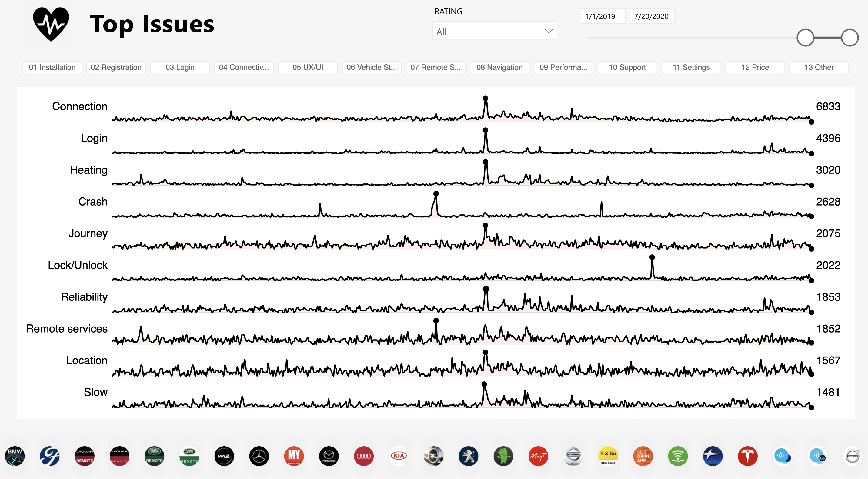Click the start date field 1/1/2019

(x=603, y=16)
